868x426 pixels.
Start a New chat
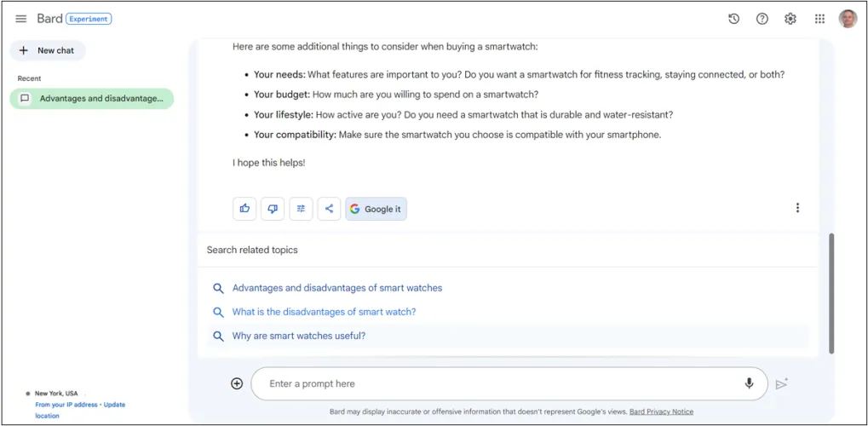point(48,51)
